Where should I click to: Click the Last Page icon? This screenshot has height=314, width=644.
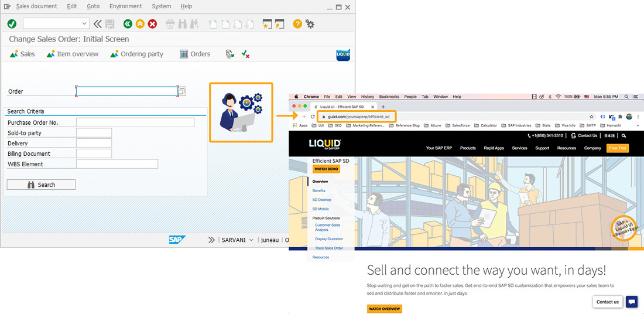tap(249, 24)
